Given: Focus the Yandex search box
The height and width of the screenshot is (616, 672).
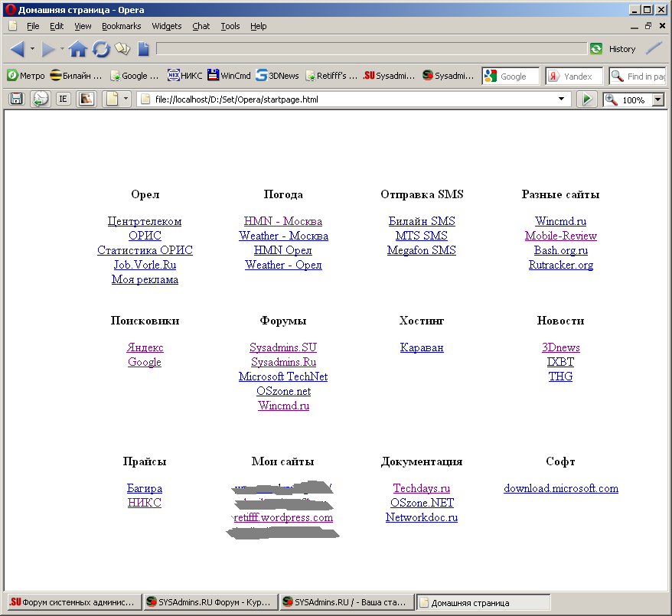Looking at the screenshot, I should (x=574, y=77).
